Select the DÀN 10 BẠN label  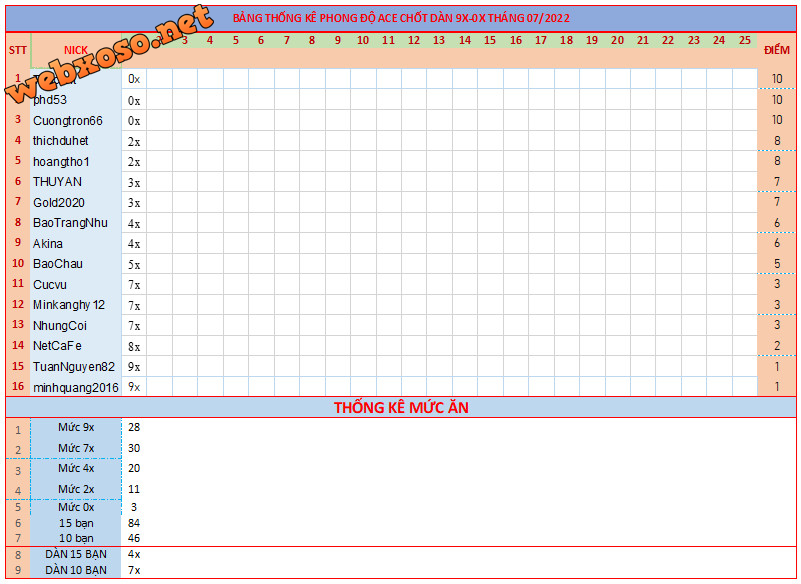[76, 570]
